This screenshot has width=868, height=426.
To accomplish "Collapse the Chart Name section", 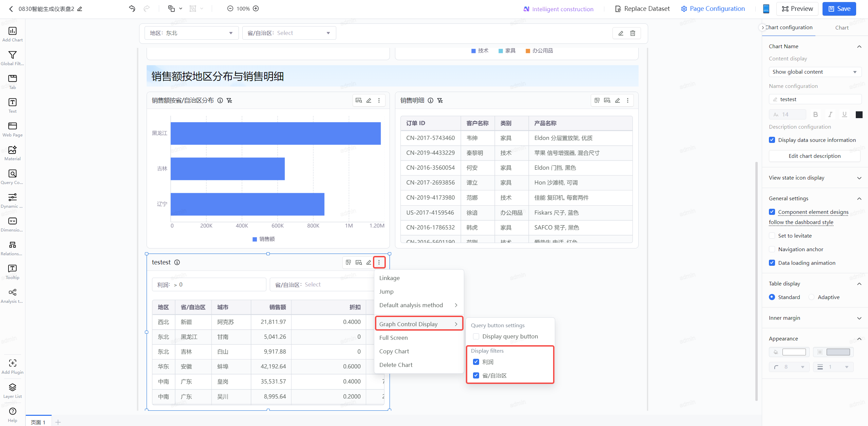I will point(859,47).
